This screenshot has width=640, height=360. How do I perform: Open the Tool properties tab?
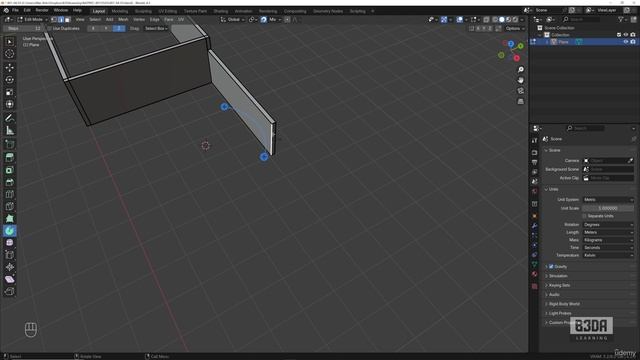535,140
